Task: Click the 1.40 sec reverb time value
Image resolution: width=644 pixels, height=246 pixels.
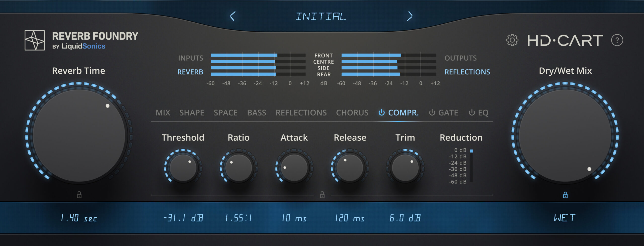Action: pos(79,218)
